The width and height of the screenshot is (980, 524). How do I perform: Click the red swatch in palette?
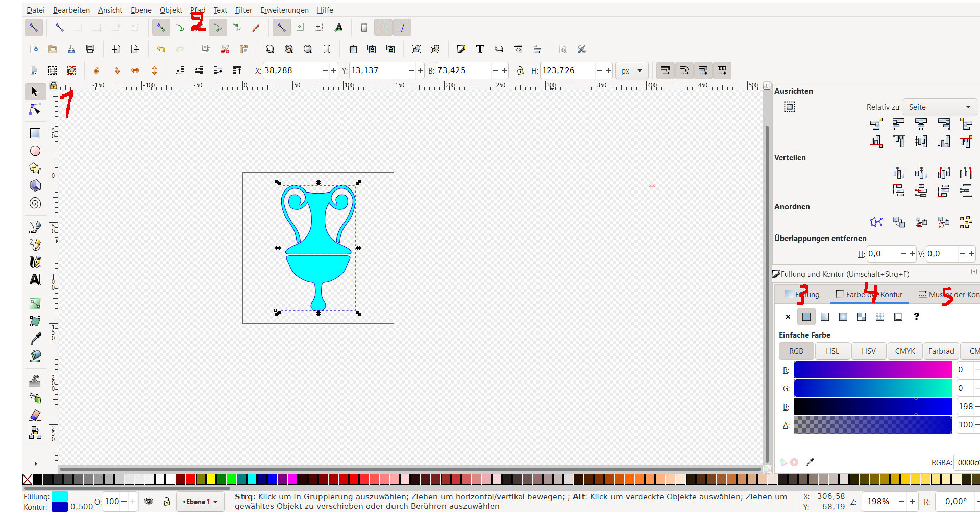pyautogui.click(x=190, y=479)
